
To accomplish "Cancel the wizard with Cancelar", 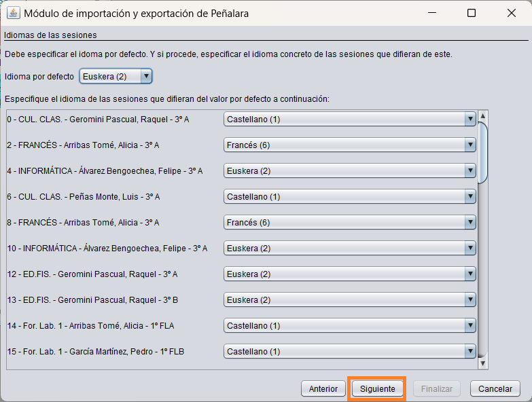I will [495, 388].
